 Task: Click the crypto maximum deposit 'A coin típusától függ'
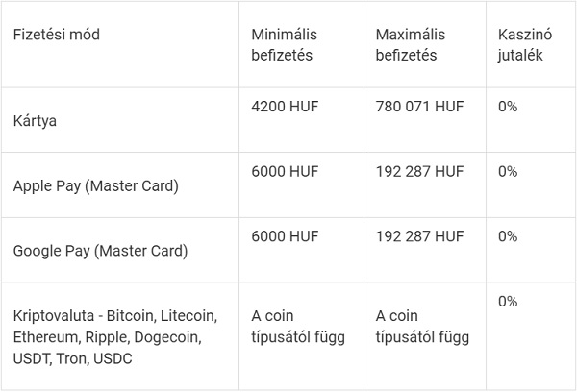423,327
